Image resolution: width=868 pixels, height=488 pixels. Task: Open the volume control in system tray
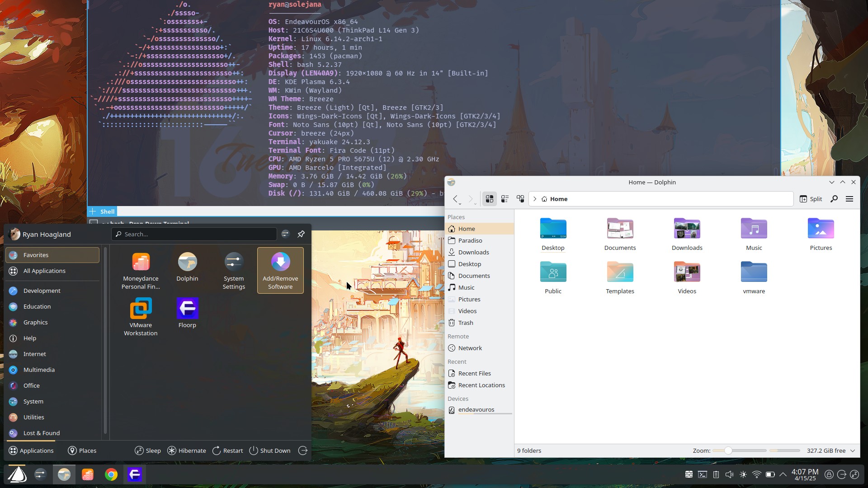click(729, 474)
